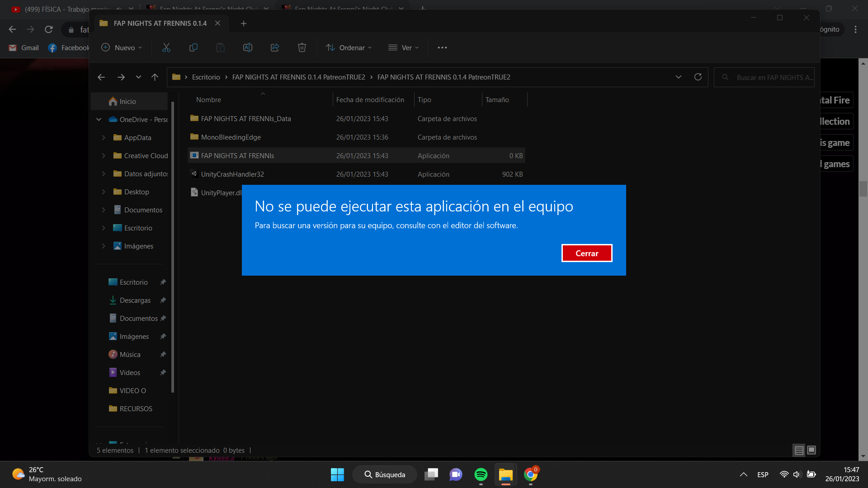This screenshot has height=488, width=868.
Task: Open Música pinned folder
Action: click(x=131, y=355)
